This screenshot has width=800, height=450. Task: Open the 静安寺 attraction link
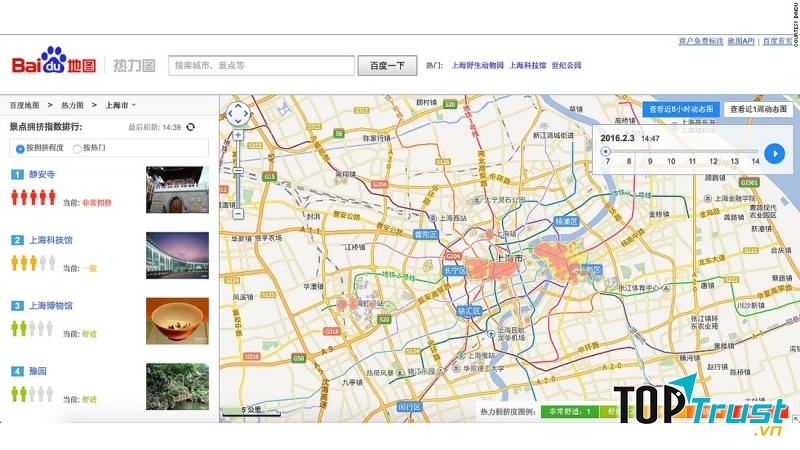pyautogui.click(x=42, y=174)
